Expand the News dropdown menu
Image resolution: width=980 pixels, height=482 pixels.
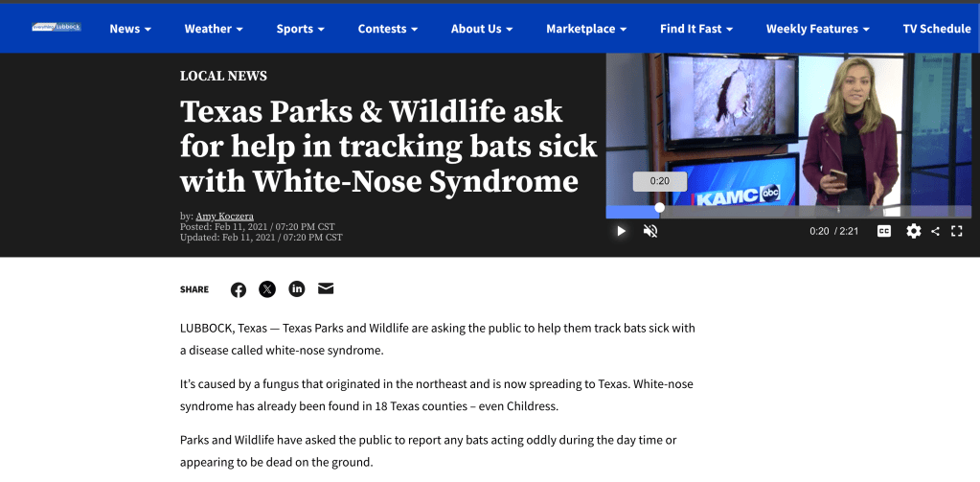coord(130,29)
